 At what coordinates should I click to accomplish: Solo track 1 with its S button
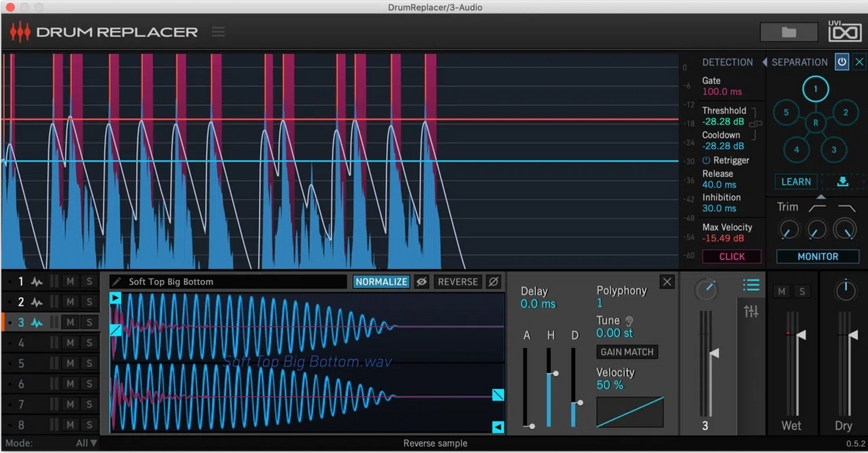click(88, 281)
